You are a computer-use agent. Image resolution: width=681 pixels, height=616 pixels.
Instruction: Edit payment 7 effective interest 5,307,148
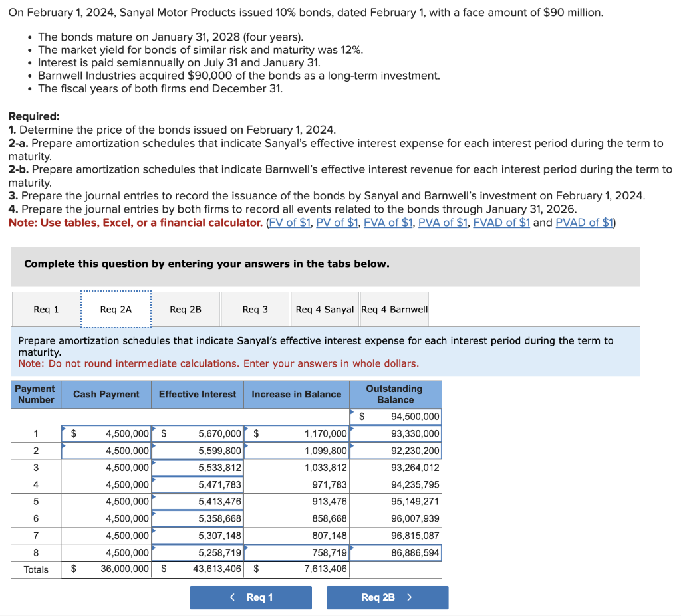198,535
